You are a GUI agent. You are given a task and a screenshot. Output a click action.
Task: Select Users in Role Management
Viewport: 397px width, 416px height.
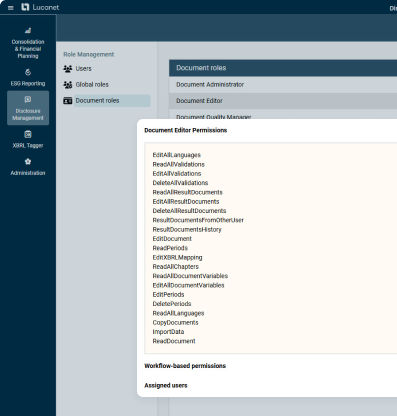coord(83,68)
